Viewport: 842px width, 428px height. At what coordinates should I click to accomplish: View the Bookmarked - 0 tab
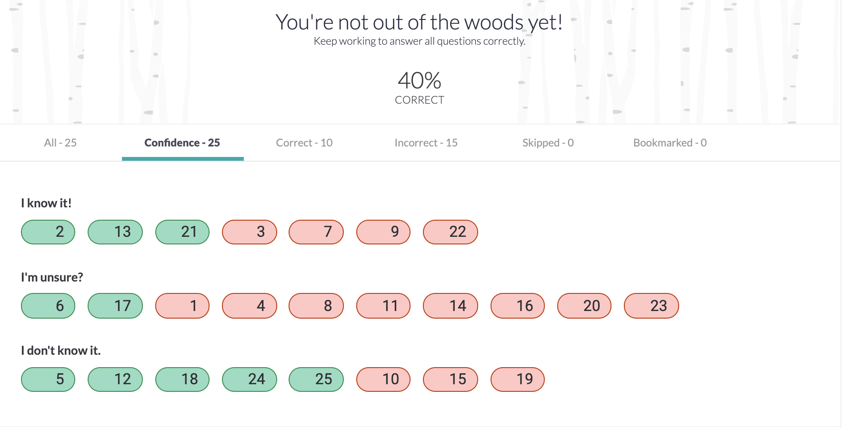670,143
